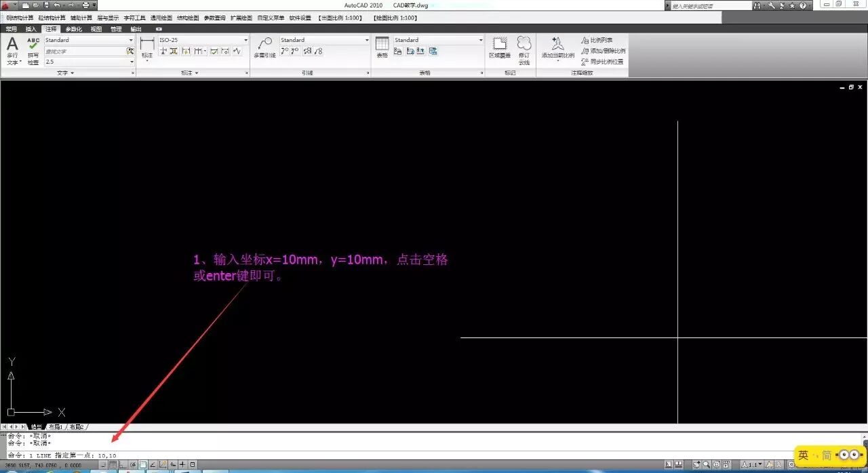
Task: Switch to the 参数化 ribbon tab
Action: point(74,29)
